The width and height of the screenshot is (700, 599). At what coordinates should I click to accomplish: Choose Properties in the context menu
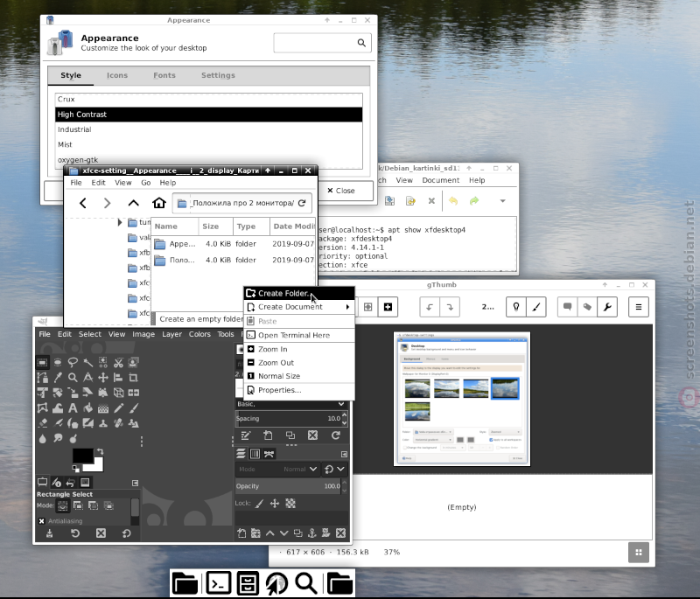pyautogui.click(x=299, y=390)
